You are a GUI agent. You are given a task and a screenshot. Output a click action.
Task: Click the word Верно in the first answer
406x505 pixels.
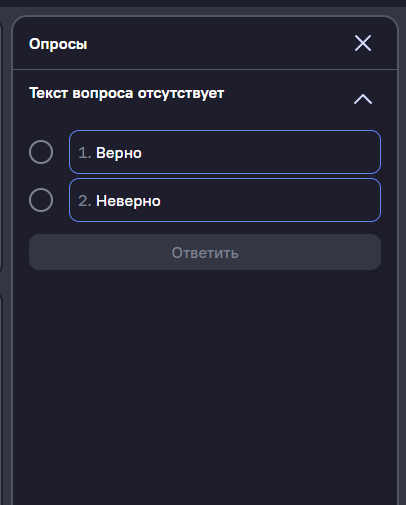click(119, 153)
